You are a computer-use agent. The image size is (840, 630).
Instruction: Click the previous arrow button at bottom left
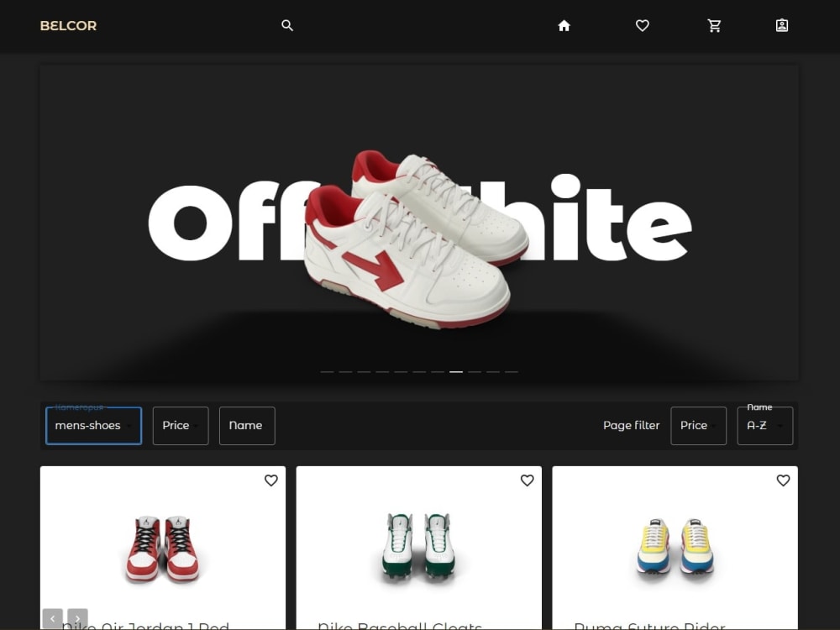click(x=52, y=619)
